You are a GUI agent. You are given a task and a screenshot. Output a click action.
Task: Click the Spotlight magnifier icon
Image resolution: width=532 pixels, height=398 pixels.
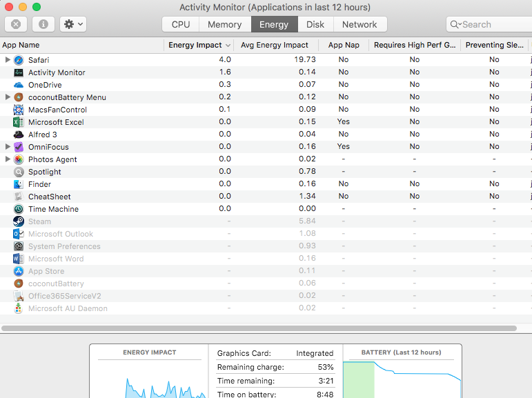pyautogui.click(x=19, y=172)
